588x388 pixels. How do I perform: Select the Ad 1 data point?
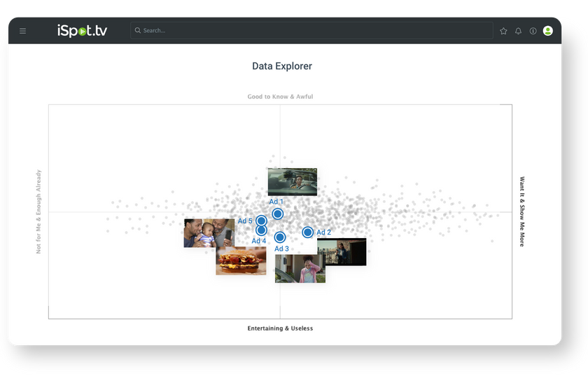point(277,214)
